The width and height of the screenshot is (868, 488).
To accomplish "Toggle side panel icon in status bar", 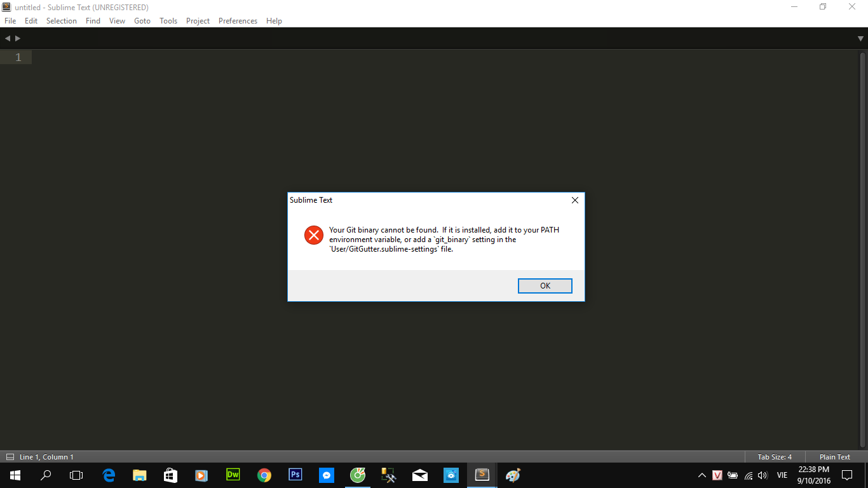I will point(10,457).
